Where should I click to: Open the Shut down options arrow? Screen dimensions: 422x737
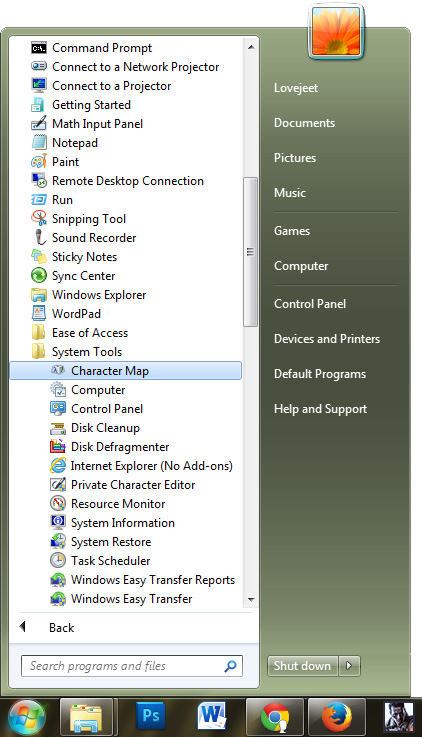pos(349,666)
